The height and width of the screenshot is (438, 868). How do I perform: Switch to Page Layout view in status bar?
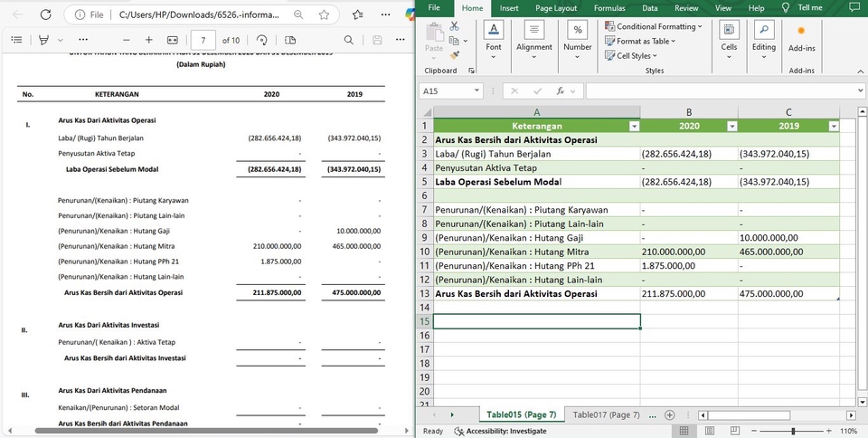[x=710, y=431]
